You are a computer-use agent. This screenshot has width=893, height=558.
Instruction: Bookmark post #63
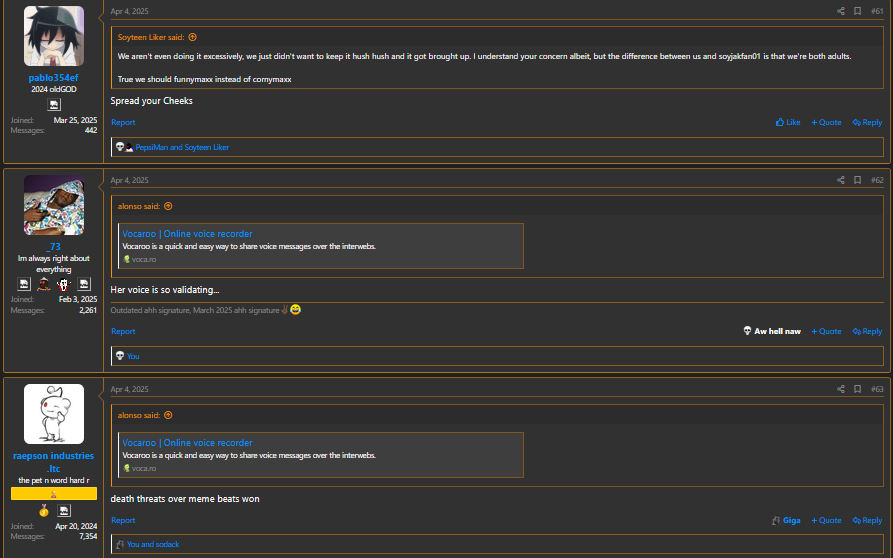tap(857, 389)
